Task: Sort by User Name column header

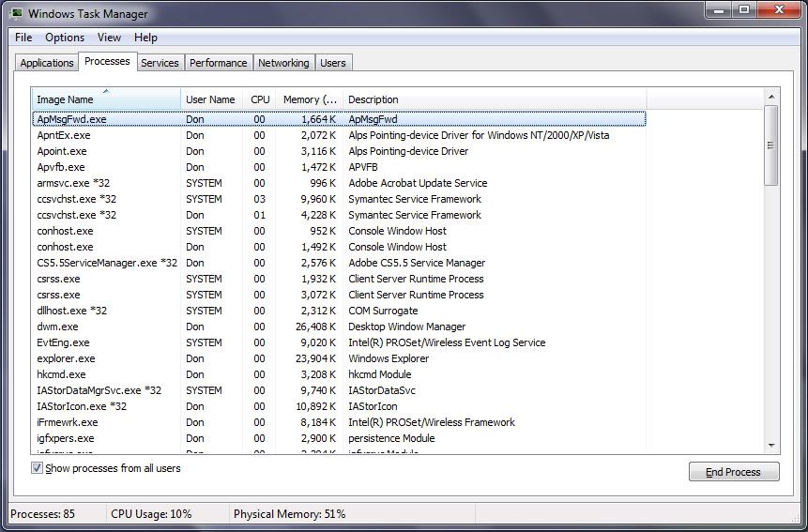Action: coord(211,99)
